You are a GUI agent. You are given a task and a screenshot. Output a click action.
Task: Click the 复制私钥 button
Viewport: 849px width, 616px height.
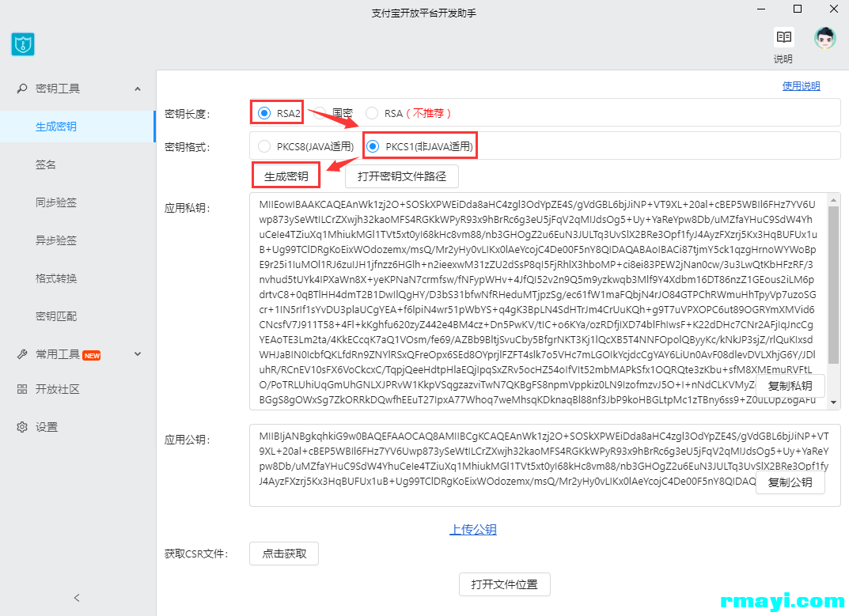click(x=790, y=386)
